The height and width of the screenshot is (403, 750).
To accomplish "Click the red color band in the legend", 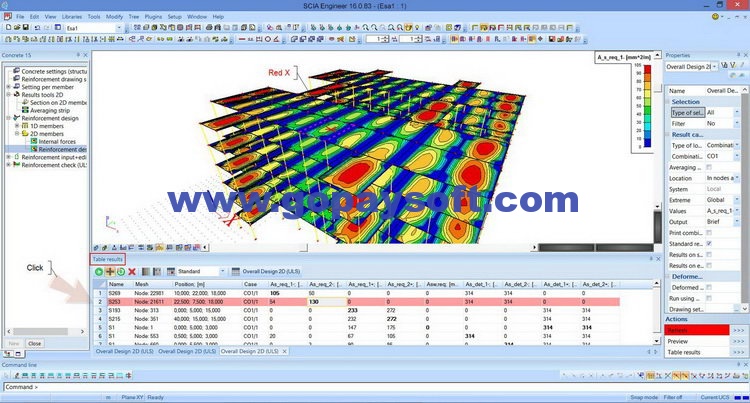I will pyautogui.click(x=647, y=69).
